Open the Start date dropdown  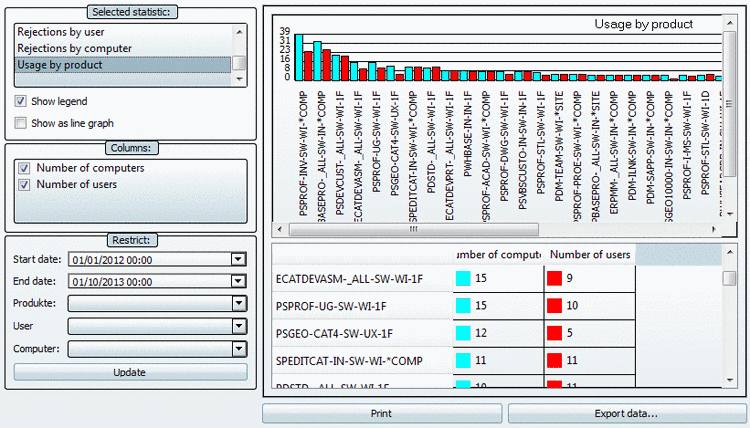[x=238, y=260]
